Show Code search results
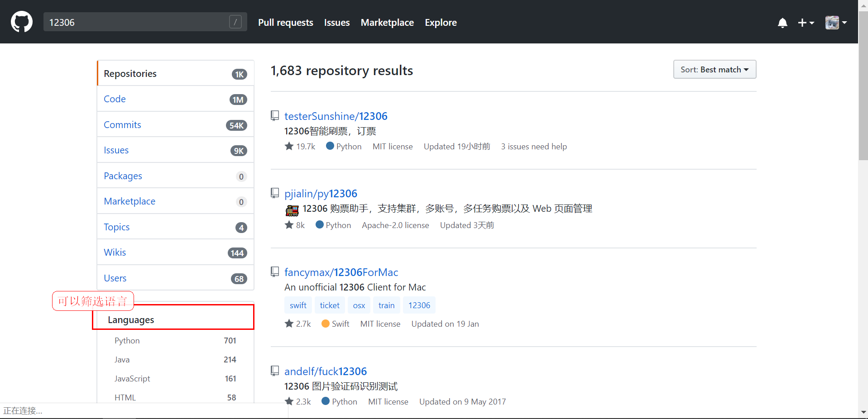 tap(175, 99)
